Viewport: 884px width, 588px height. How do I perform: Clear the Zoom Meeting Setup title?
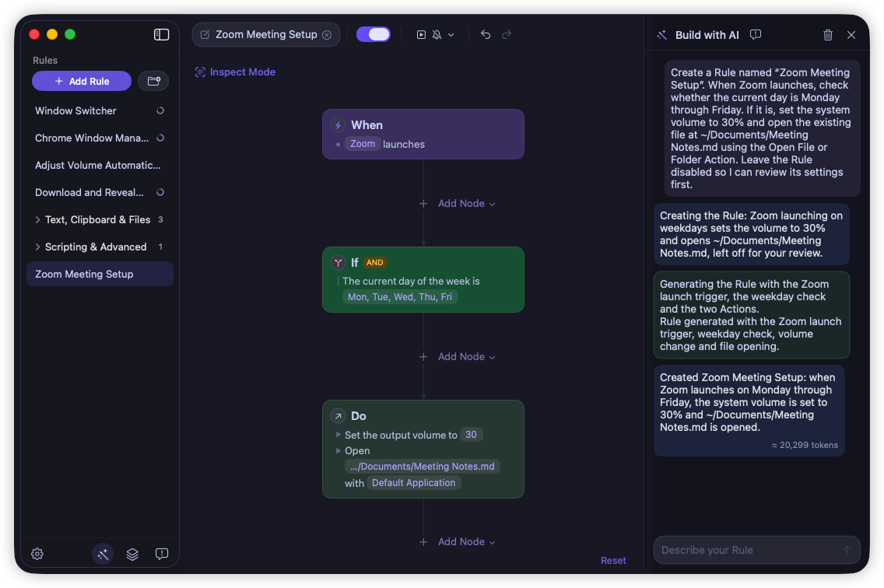click(x=327, y=35)
